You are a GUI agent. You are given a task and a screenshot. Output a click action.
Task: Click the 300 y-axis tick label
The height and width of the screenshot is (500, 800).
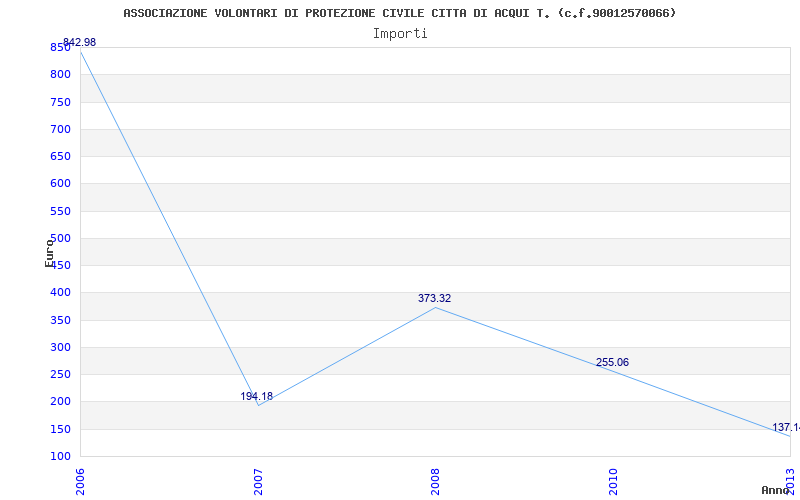60,347
